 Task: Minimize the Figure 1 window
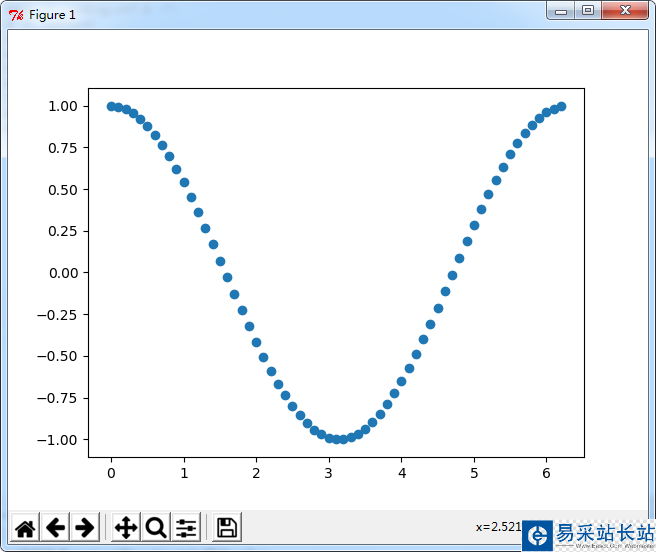pyautogui.click(x=561, y=10)
